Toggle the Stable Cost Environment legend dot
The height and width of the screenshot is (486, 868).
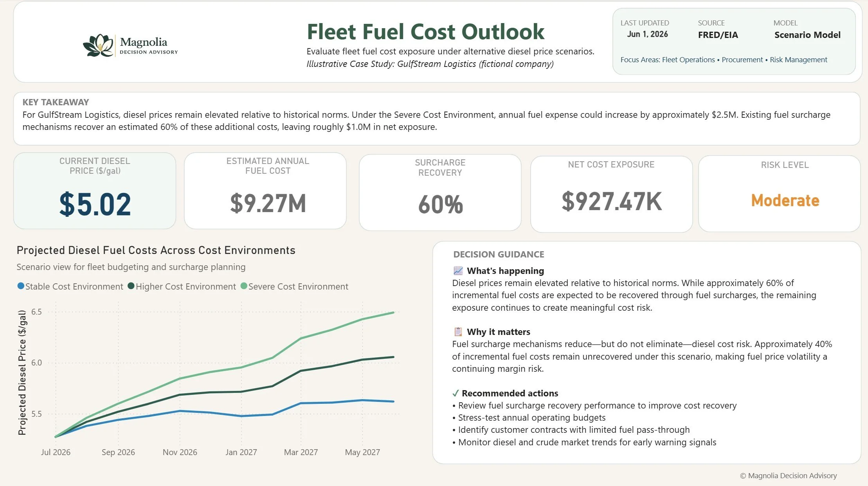pos(21,286)
